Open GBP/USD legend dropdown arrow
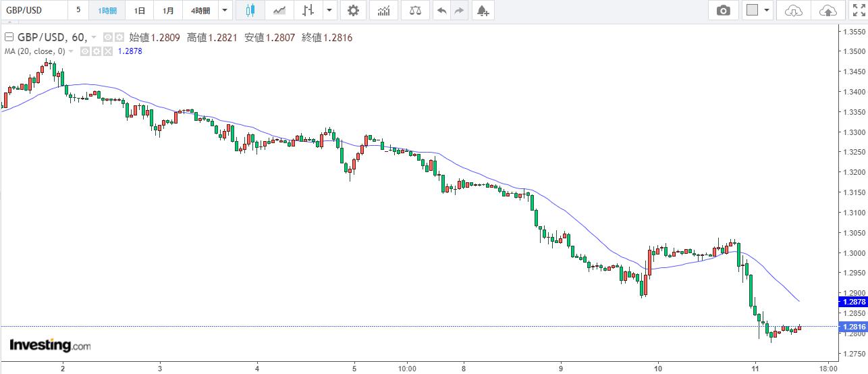 tap(93, 38)
